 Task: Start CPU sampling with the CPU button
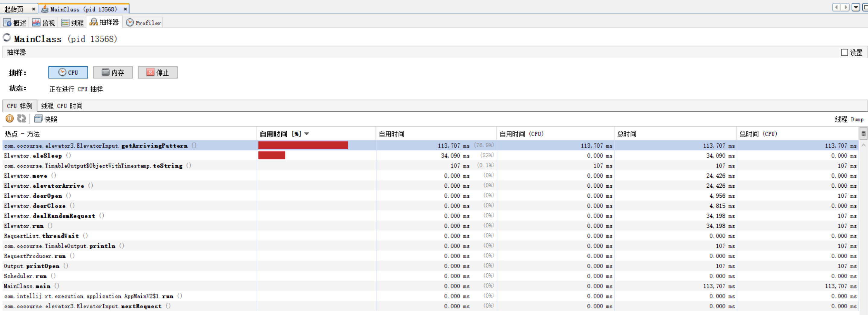pos(68,72)
